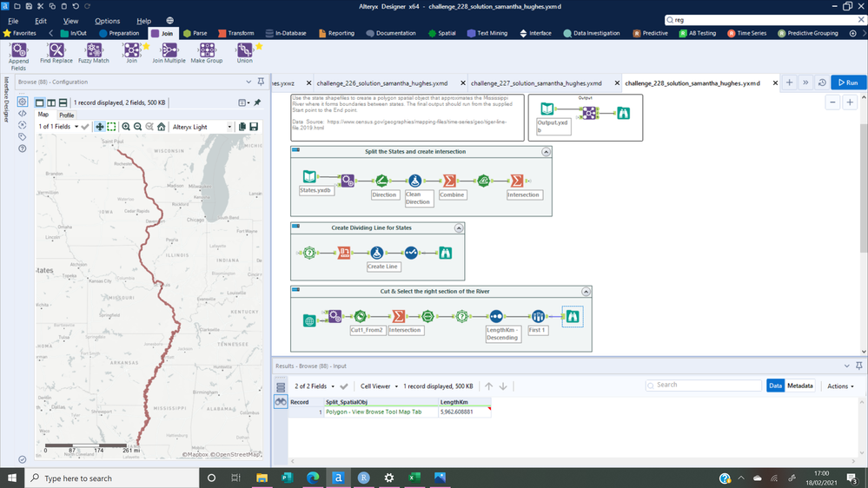Select the Make Group tool
The image size is (868, 488).
pos(207,53)
